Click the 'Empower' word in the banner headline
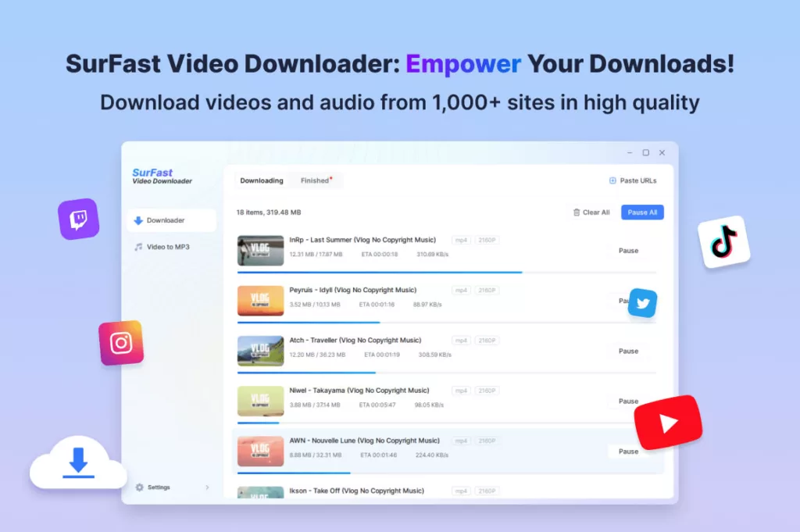Screen dimensions: 800x532 463,64
